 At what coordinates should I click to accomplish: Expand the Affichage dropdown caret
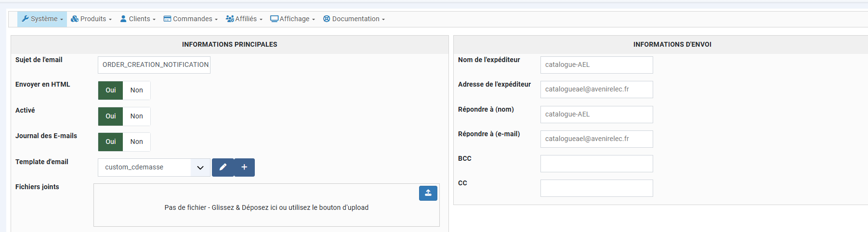coord(314,20)
